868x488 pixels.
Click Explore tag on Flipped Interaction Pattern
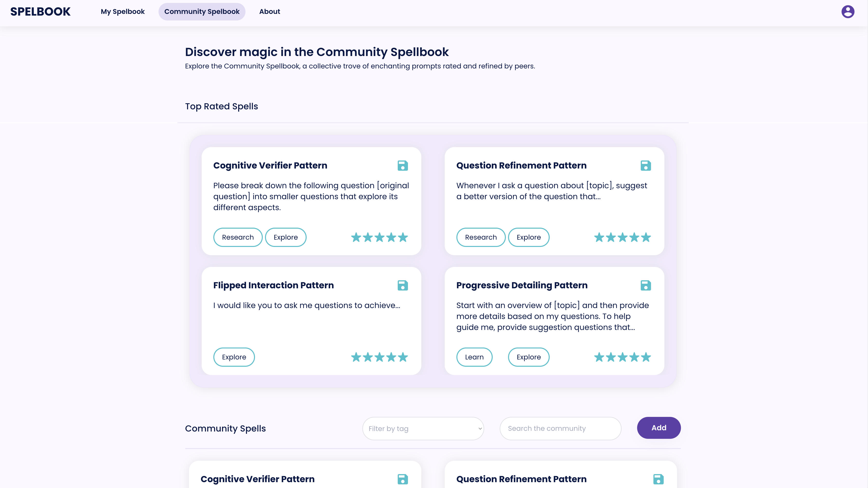point(234,357)
